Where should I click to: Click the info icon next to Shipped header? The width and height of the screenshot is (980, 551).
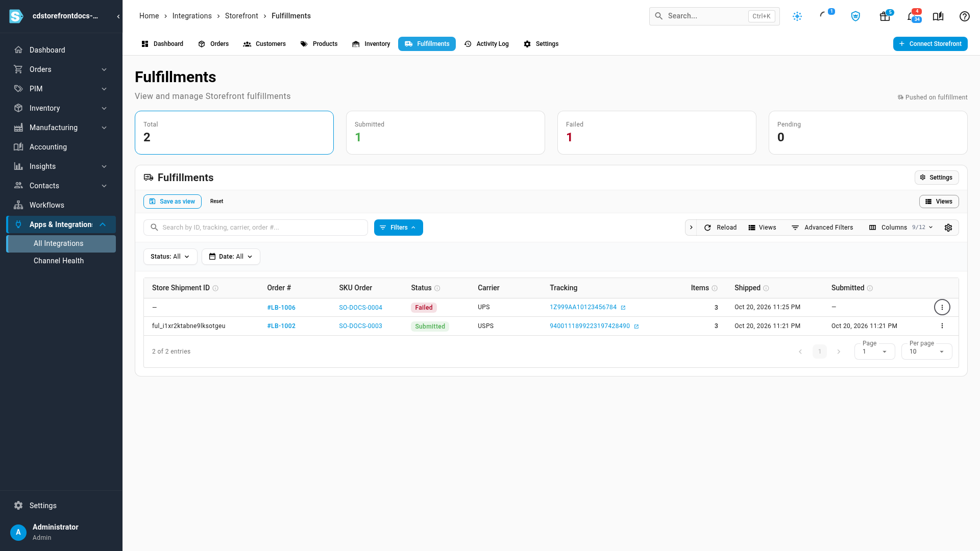766,288
